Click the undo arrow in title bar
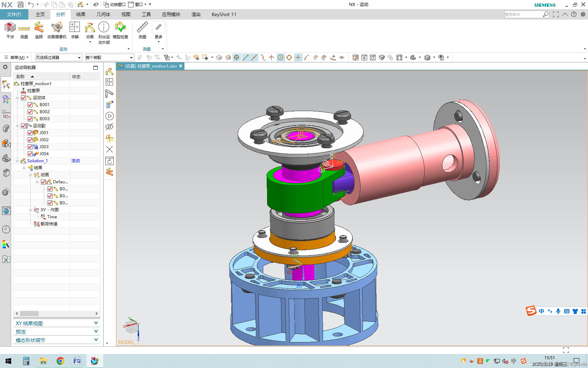Screen dimensions: 588x368 [x=31, y=5]
